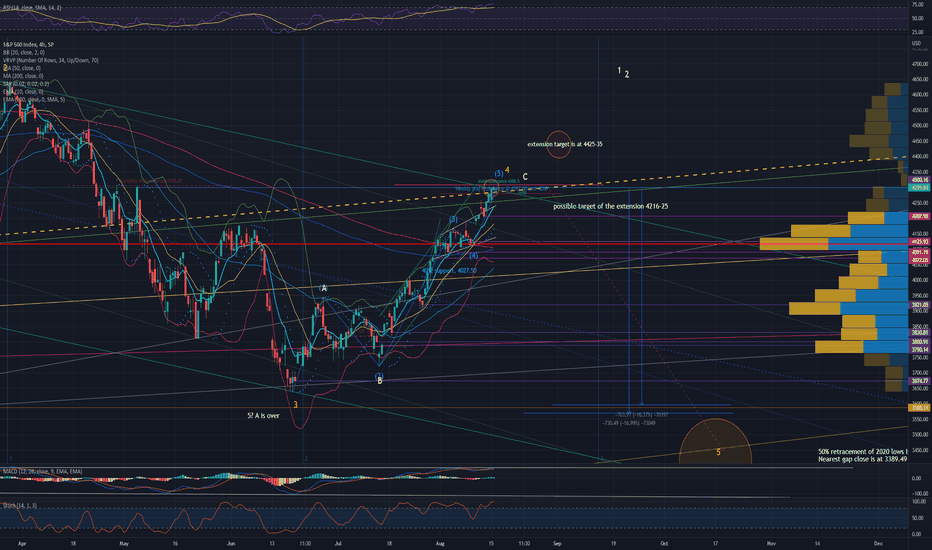Click the Oct label on the time axis

[x=664, y=543]
